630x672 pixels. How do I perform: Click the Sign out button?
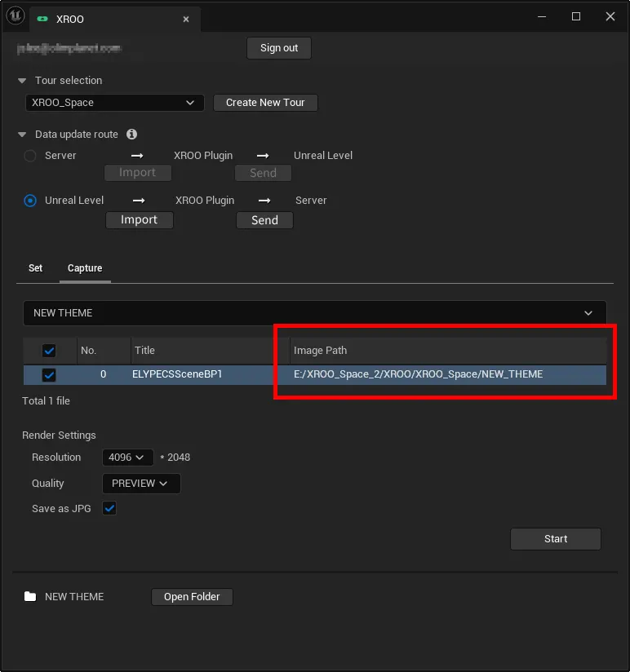279,48
